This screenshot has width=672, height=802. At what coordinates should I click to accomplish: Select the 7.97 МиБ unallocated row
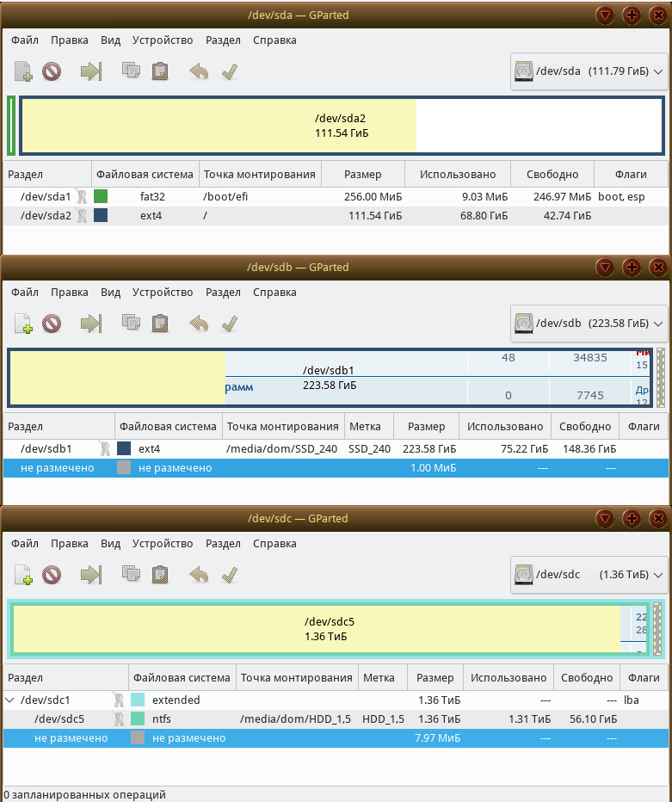coord(336,737)
